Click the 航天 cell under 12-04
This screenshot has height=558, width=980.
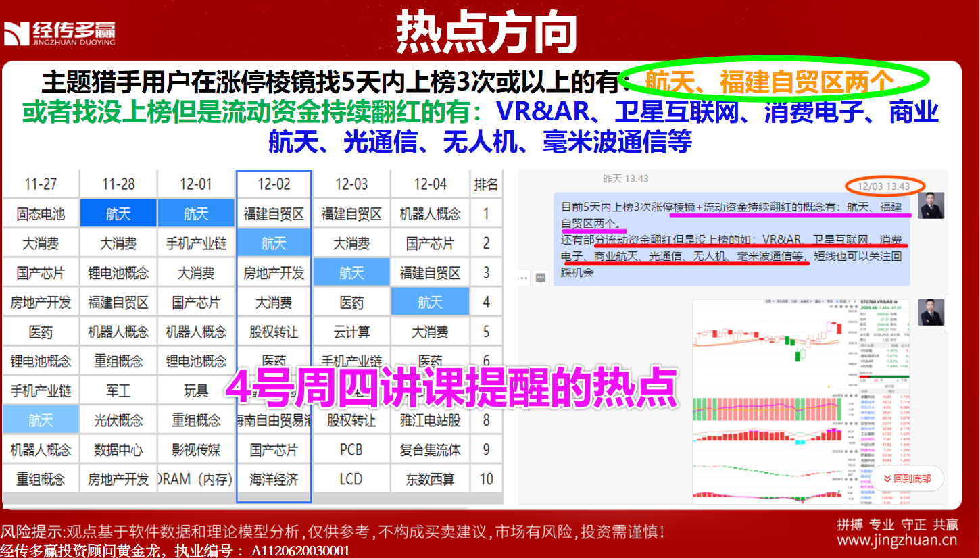point(430,302)
